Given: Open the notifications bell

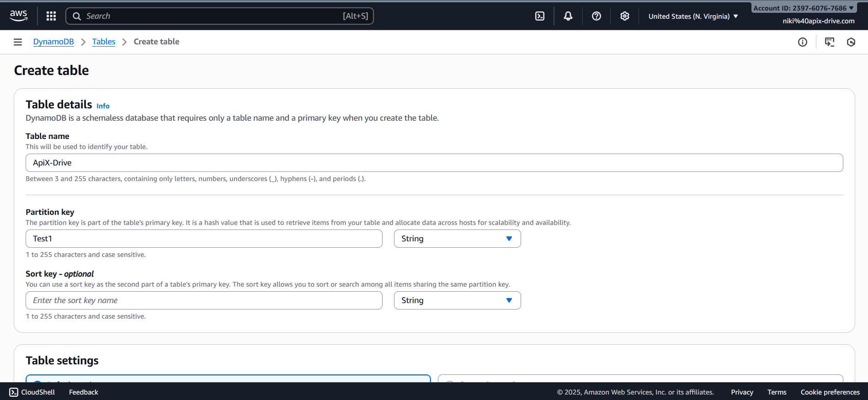Looking at the screenshot, I should (568, 16).
